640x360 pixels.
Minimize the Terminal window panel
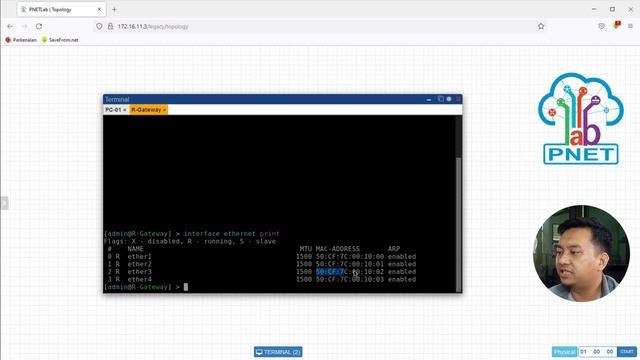pyautogui.click(x=429, y=99)
